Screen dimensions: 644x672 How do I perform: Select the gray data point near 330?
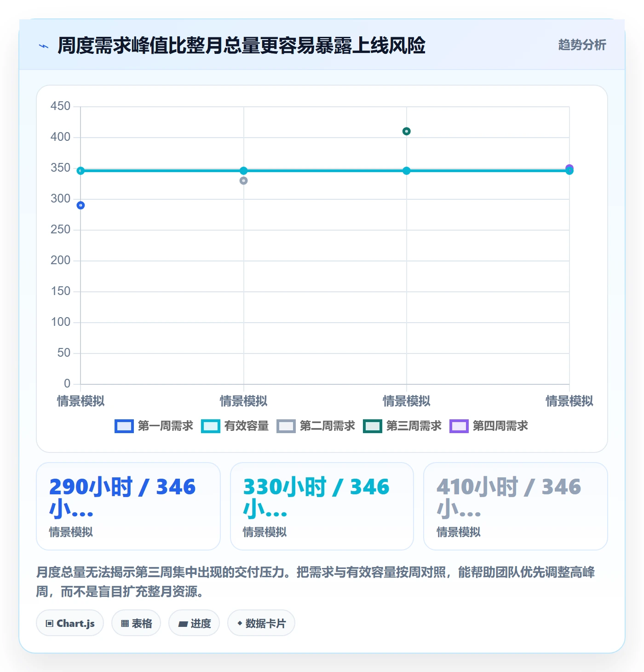[244, 181]
